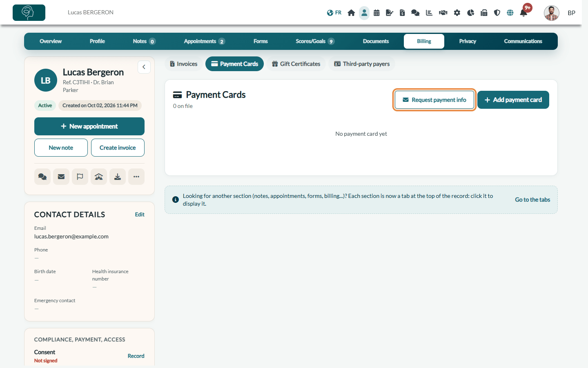Go to the home icon
This screenshot has height=368, width=588.
click(351, 13)
